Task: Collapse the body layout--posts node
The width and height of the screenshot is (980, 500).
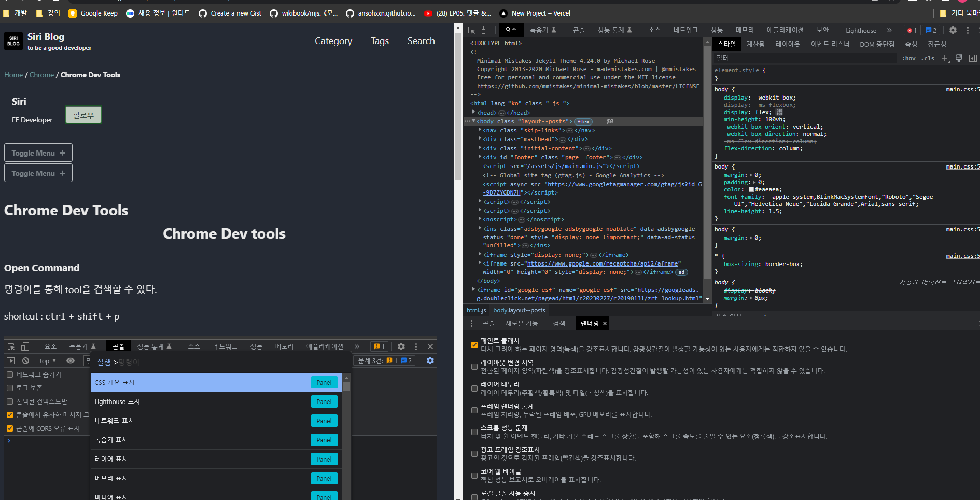Action: pyautogui.click(x=473, y=121)
